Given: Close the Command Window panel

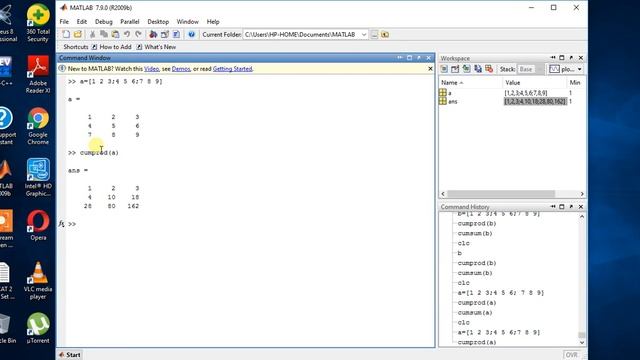Looking at the screenshot, I should pos(429,58).
